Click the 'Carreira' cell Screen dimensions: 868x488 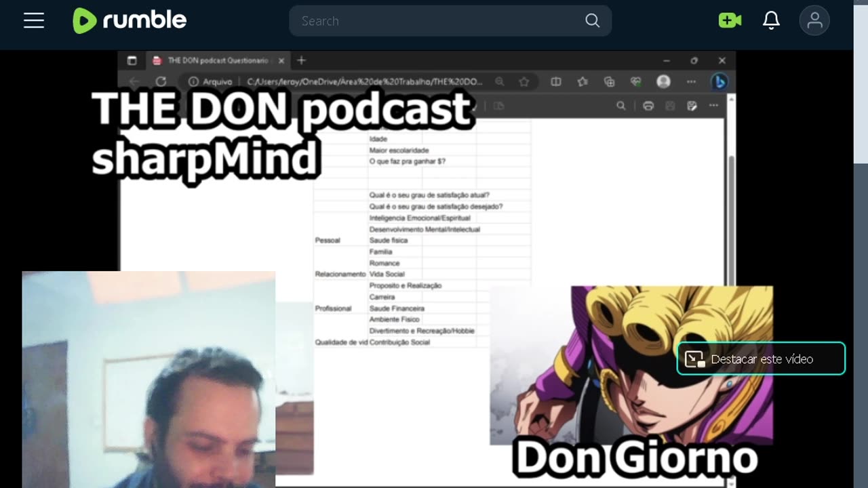[382, 297]
